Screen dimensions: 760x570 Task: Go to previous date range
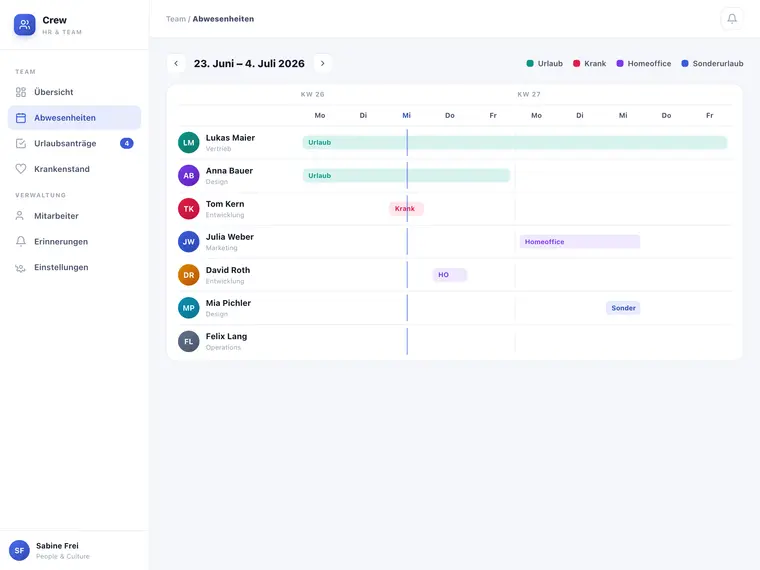point(176,63)
